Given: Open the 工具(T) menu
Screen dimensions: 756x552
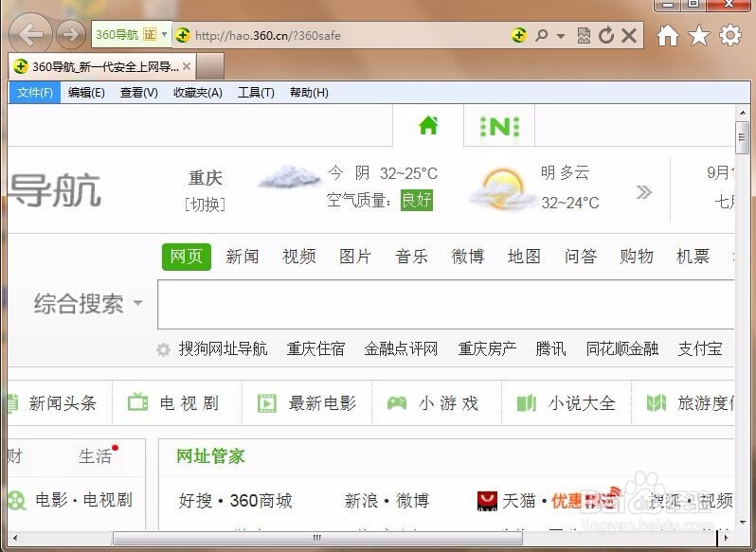Looking at the screenshot, I should (x=256, y=93).
